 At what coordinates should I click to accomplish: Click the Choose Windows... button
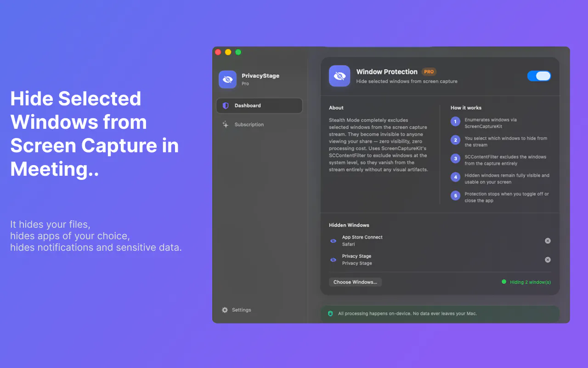click(x=355, y=282)
